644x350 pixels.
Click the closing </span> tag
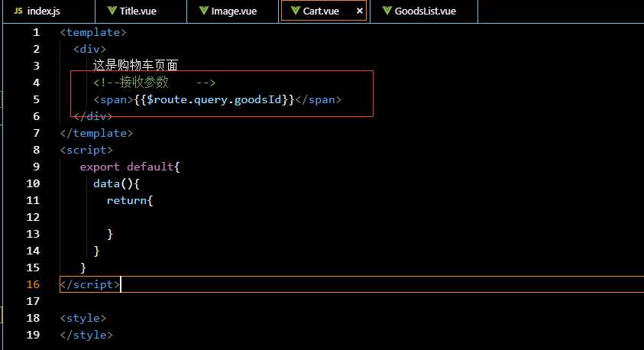tap(319, 100)
